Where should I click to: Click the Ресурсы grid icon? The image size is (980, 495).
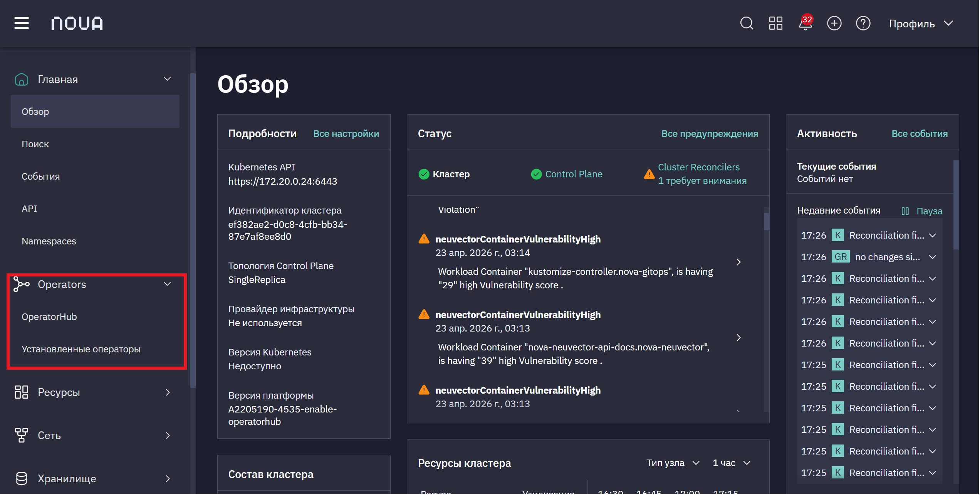click(22, 392)
